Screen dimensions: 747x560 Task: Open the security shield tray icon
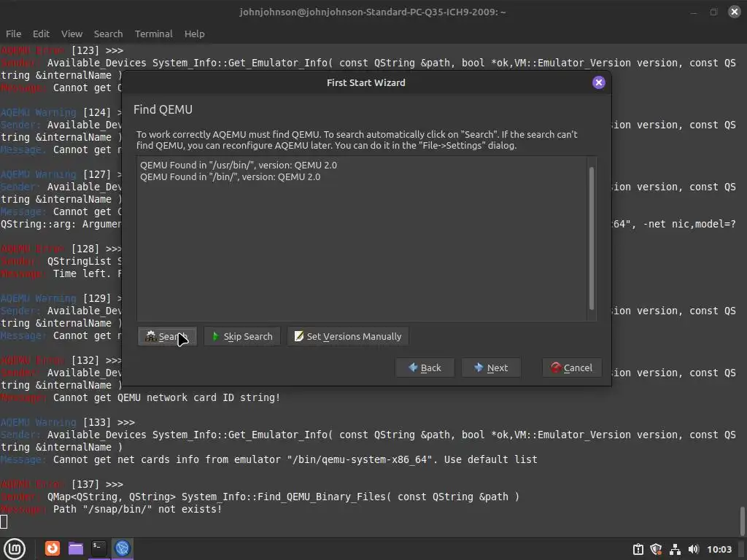pyautogui.click(x=657, y=550)
